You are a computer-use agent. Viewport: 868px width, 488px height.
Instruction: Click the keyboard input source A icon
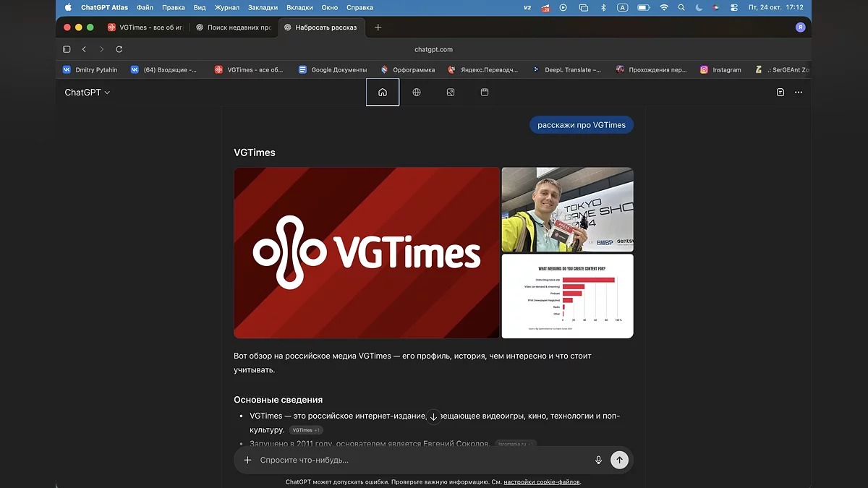point(623,7)
